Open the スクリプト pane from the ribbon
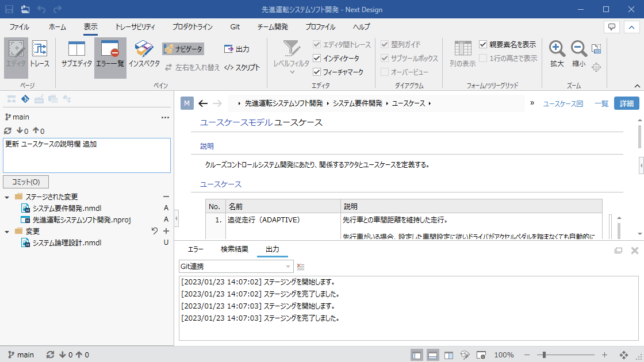The height and width of the screenshot is (362, 644). coord(242,67)
